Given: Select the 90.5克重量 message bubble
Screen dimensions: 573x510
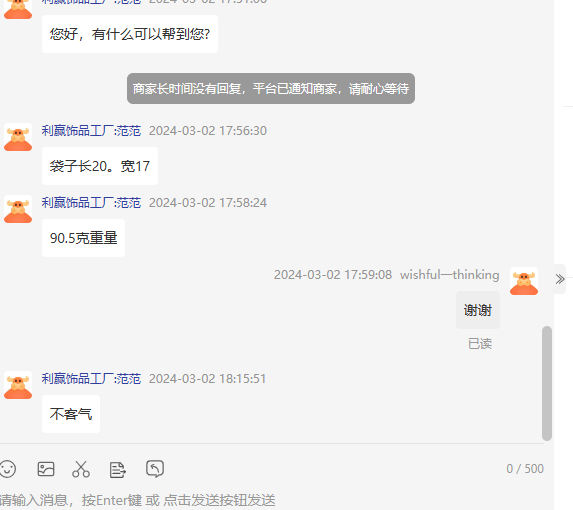Looking at the screenshot, I should click(x=83, y=238).
